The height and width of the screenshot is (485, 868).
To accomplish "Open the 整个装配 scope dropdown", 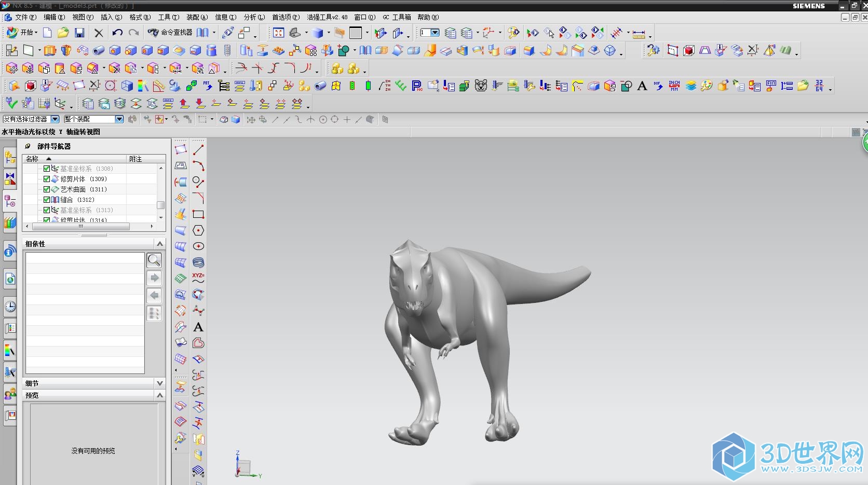I will pyautogui.click(x=119, y=119).
